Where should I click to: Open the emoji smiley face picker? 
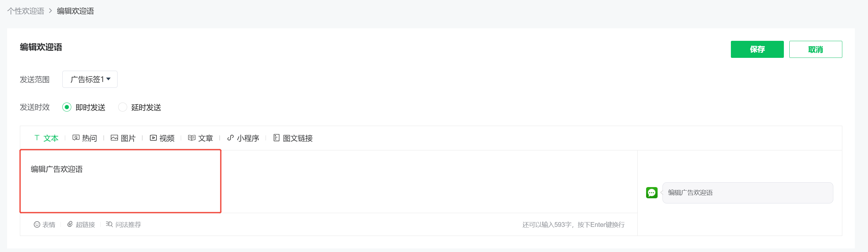point(37,225)
